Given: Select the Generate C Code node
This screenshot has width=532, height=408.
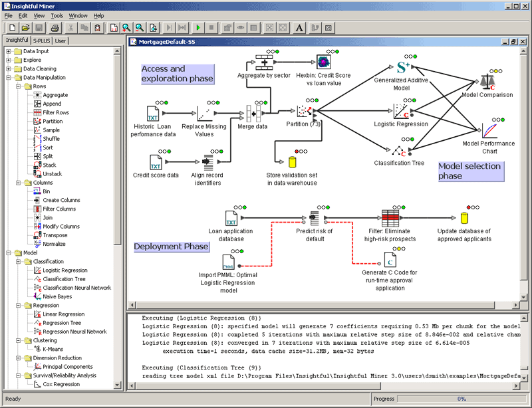Looking at the screenshot, I should [x=390, y=259].
